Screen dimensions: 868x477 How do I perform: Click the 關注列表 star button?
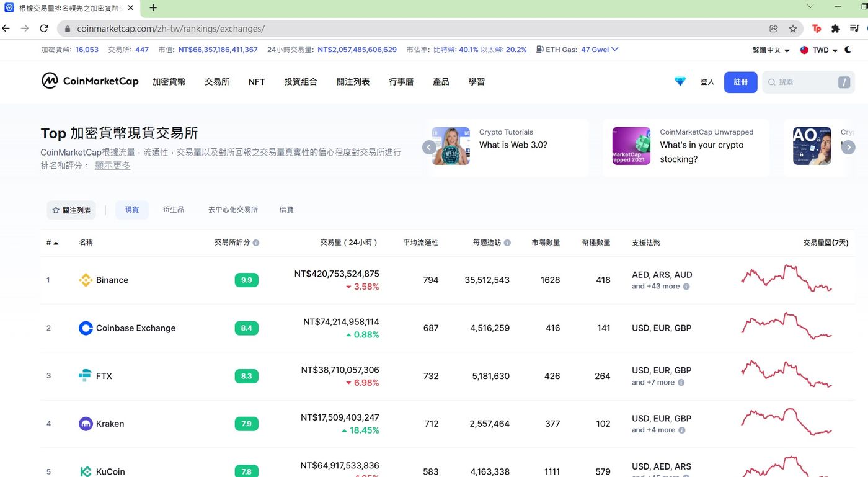71,210
